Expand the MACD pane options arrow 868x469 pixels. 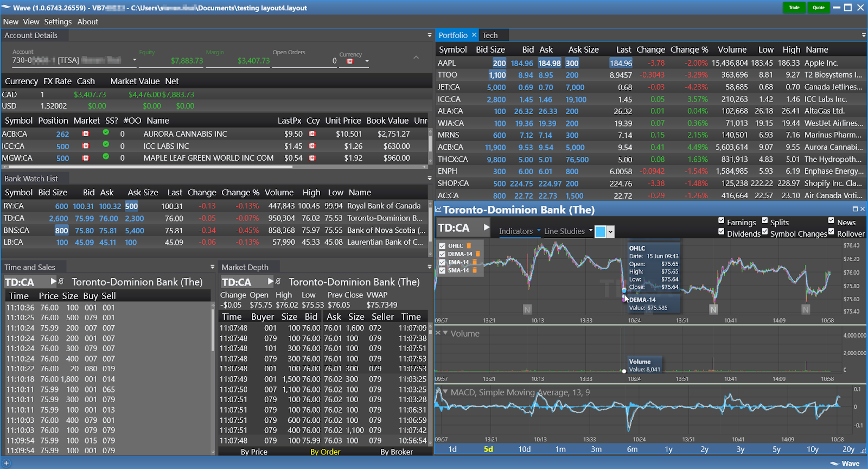pos(445,391)
